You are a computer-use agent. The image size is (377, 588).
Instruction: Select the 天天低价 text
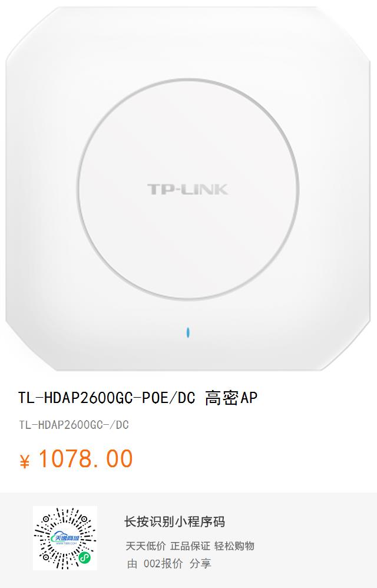coord(145,546)
